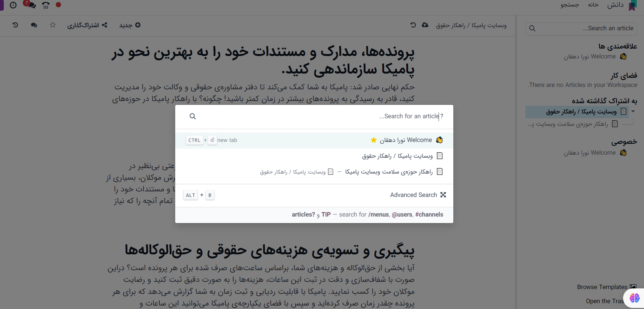The height and width of the screenshot is (309, 644).
Task: Select result وبسایت پامیکا / راهکار حقوق
Action: point(314,156)
